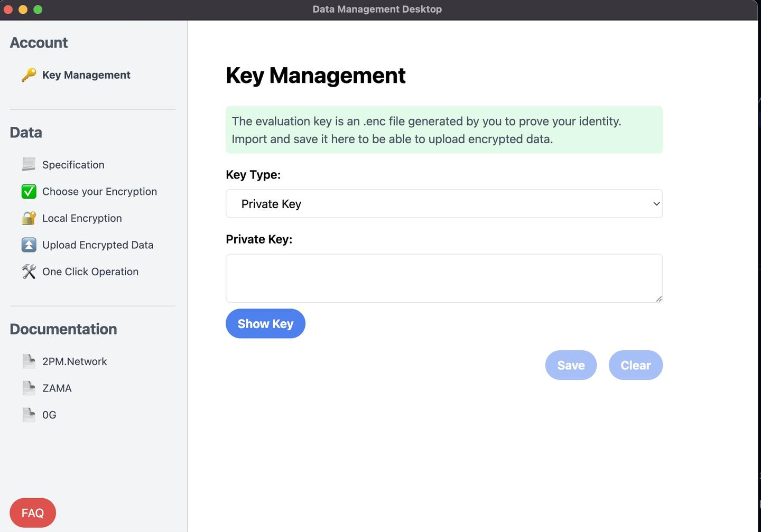
Task: Open the 0G documentation link
Action: [49, 415]
